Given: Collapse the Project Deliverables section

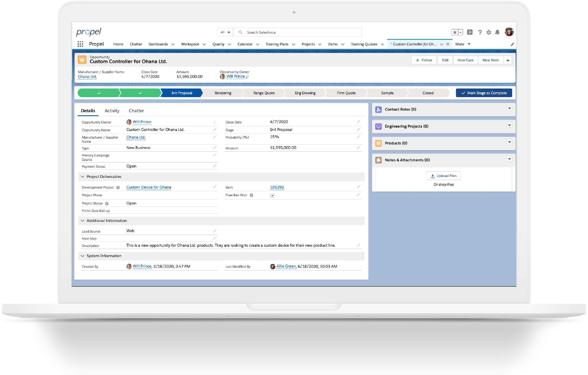Looking at the screenshot, I should [x=82, y=176].
